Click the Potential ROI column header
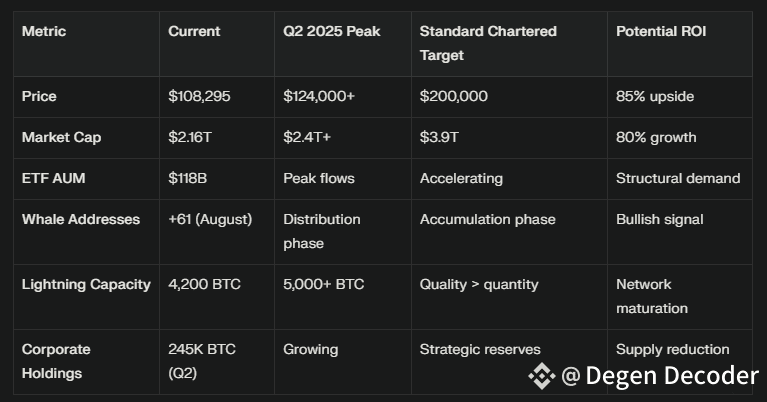Viewport: 767px width, 402px height. 661,32
